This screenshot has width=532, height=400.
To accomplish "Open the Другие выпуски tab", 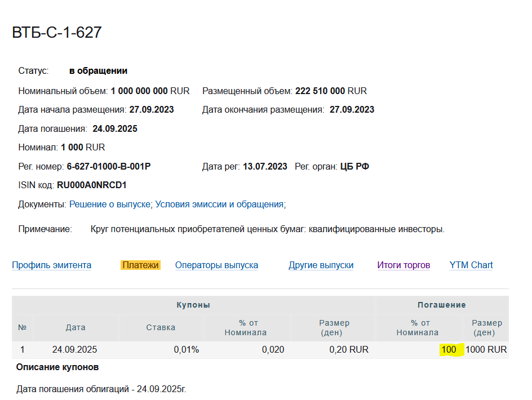I will click(321, 265).
